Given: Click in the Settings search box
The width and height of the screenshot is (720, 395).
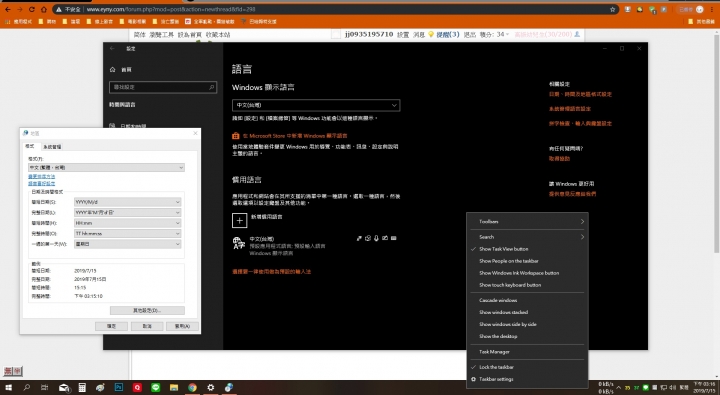Looking at the screenshot, I should 163,87.
